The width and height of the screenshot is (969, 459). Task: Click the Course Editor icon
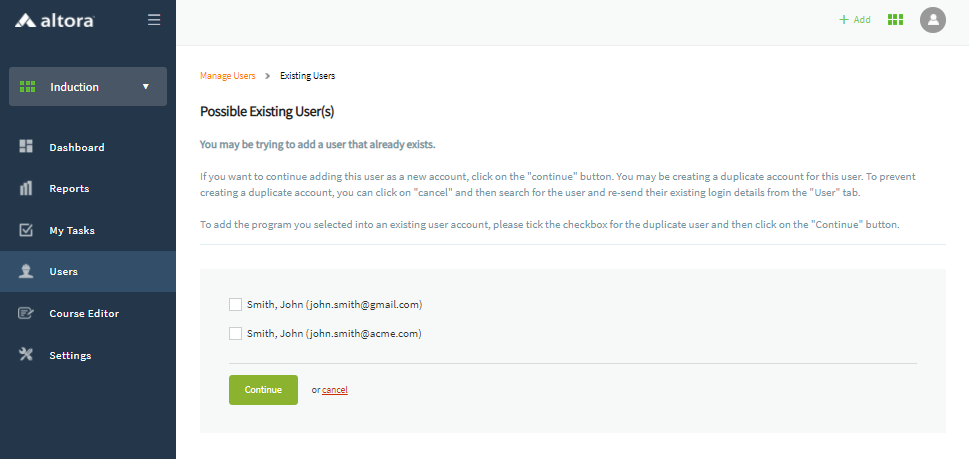tap(27, 313)
